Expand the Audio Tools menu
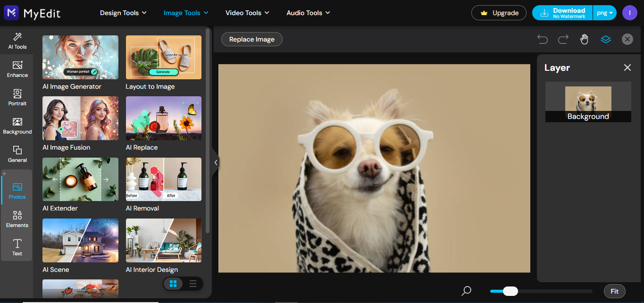Image resolution: width=644 pixels, height=303 pixels. [x=308, y=13]
